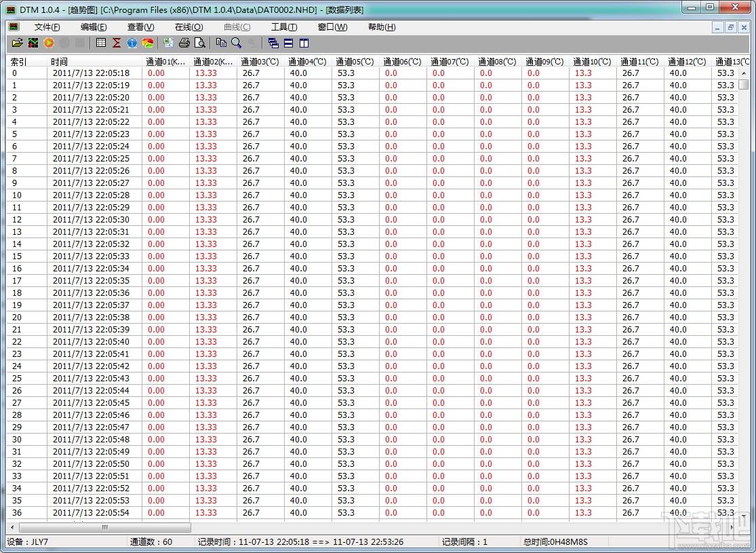756x553 pixels.
Task: Click the document icon left of 文件 menu
Action: pos(14,26)
